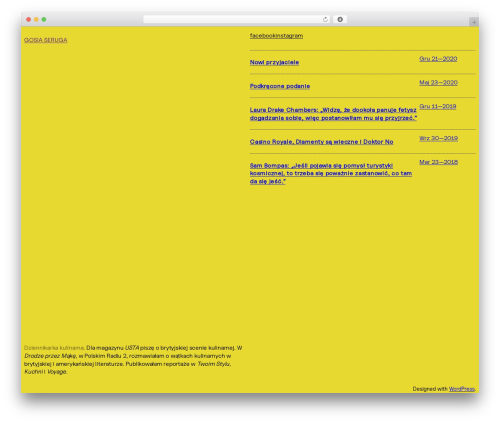
Task: Click the date Wrz 30—2019
Action: pyautogui.click(x=438, y=138)
